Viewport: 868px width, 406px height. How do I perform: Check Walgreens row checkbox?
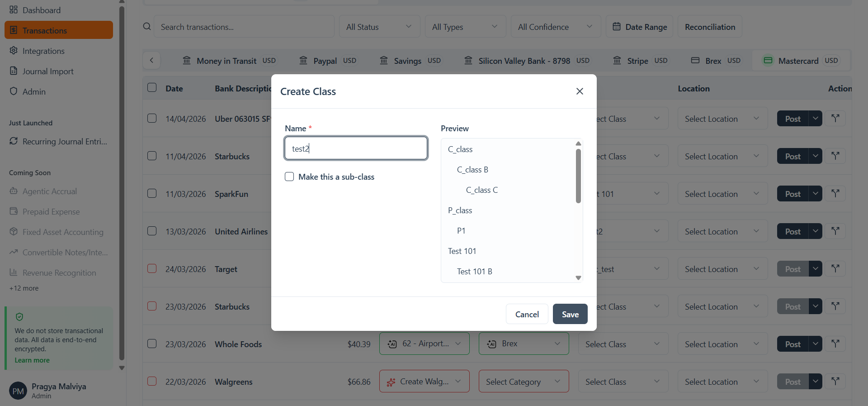click(152, 381)
